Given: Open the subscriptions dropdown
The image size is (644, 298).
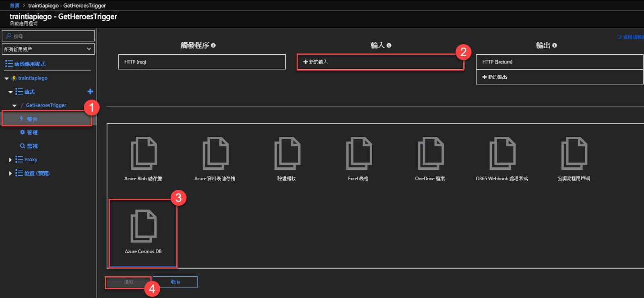Looking at the screenshot, I should pos(48,49).
